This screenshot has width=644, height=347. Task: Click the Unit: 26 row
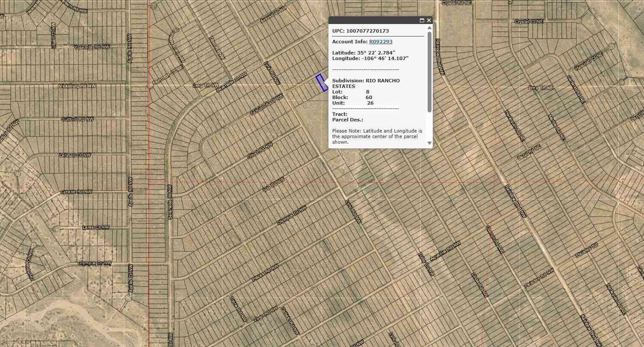pyautogui.click(x=353, y=103)
